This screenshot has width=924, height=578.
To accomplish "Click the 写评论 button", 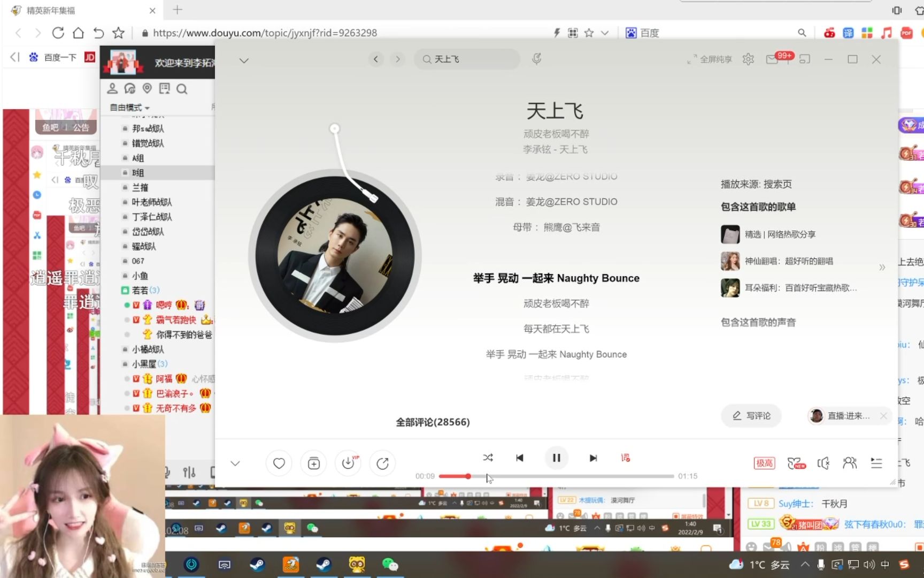I will [x=751, y=416].
